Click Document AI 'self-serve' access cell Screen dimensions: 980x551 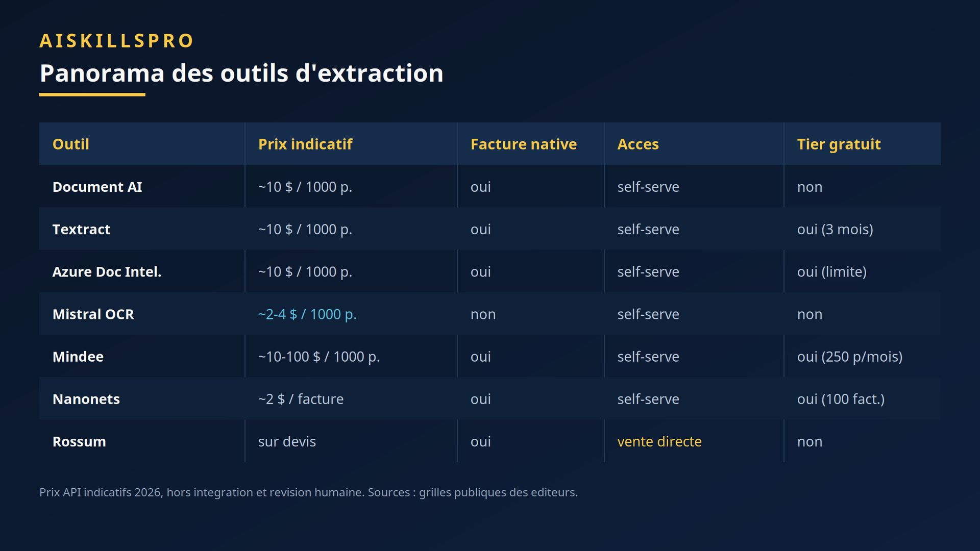tap(648, 187)
